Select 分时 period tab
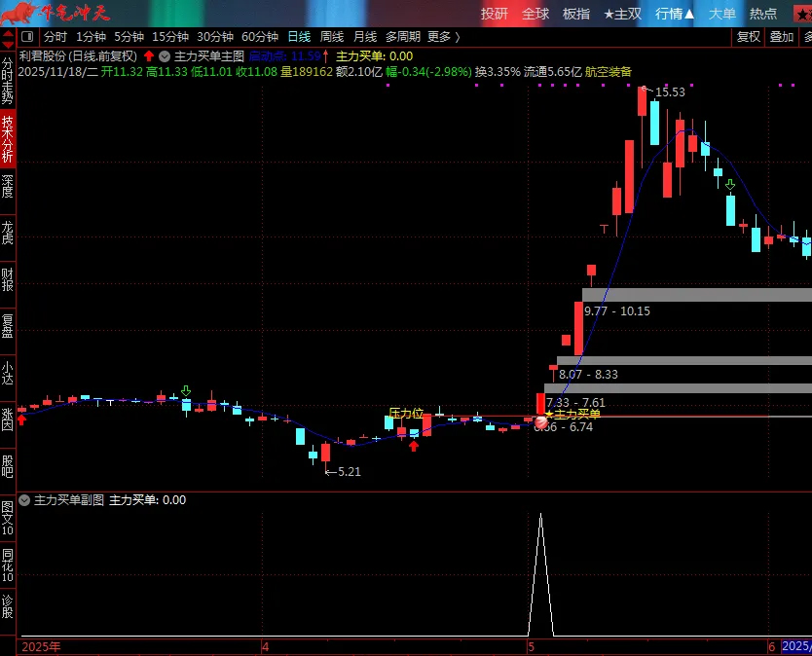The image size is (812, 656). (55, 37)
